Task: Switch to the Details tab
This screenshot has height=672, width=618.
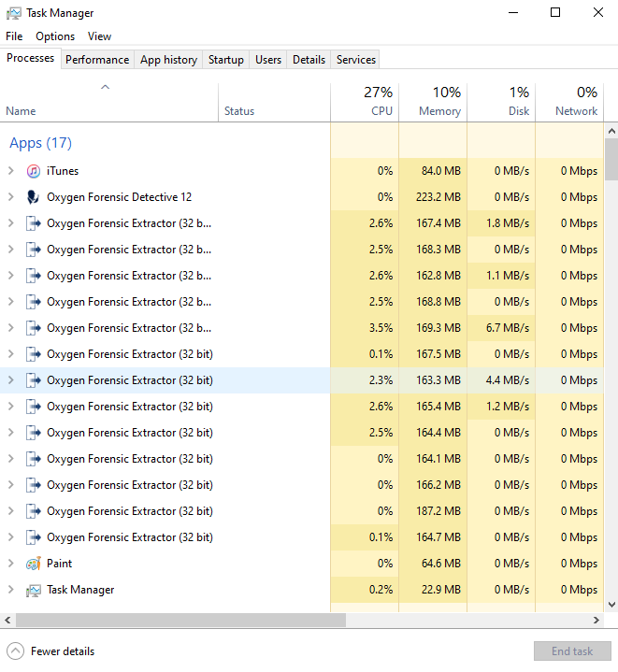Action: coord(309,60)
